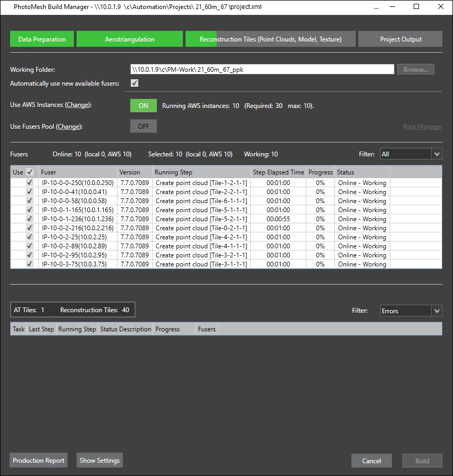
Task: Click the Working Folder path field
Action: [x=262, y=70]
